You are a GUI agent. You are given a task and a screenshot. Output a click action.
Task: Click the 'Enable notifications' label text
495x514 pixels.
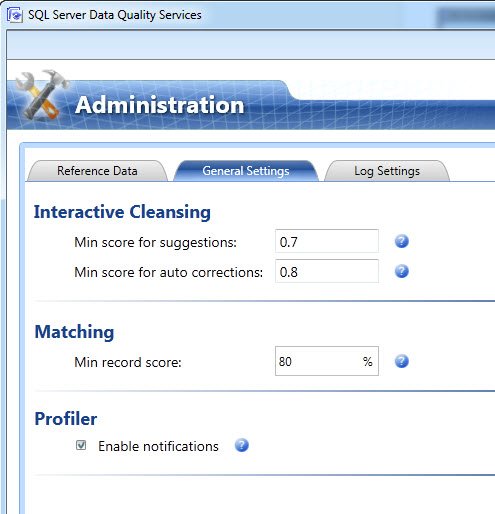158,446
